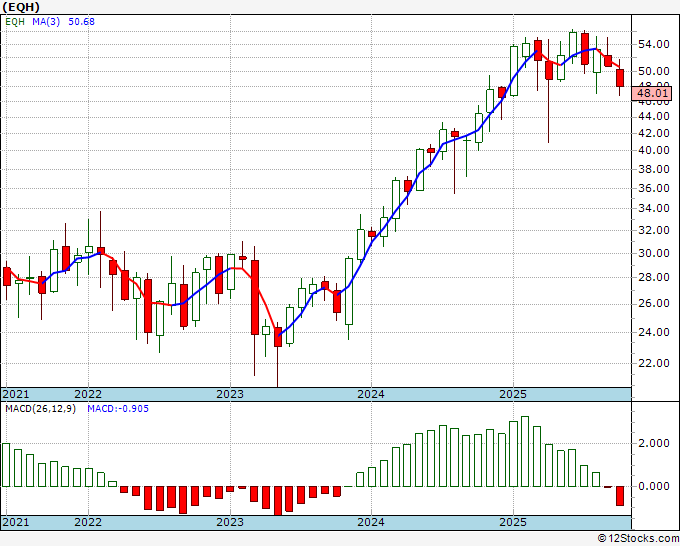Click the MA(3) indicator label
Viewport: 680px width, 546px height.
46,22
